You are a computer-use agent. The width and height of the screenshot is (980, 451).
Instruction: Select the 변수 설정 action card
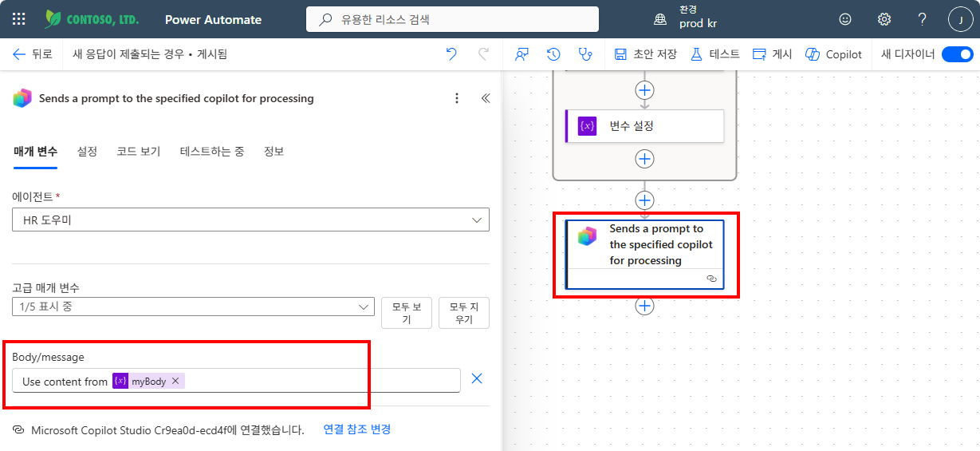click(644, 126)
